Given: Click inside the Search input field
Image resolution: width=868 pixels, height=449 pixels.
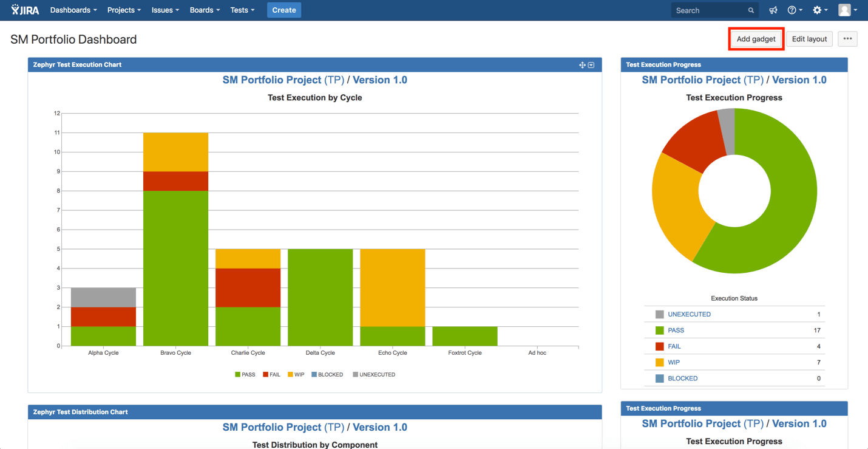Looking at the screenshot, I should (x=709, y=10).
